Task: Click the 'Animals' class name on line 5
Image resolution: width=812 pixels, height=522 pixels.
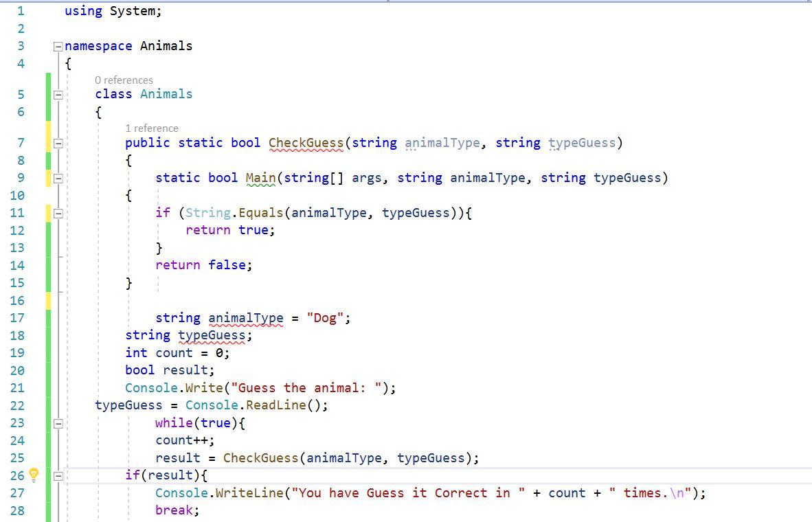Action: [x=166, y=93]
